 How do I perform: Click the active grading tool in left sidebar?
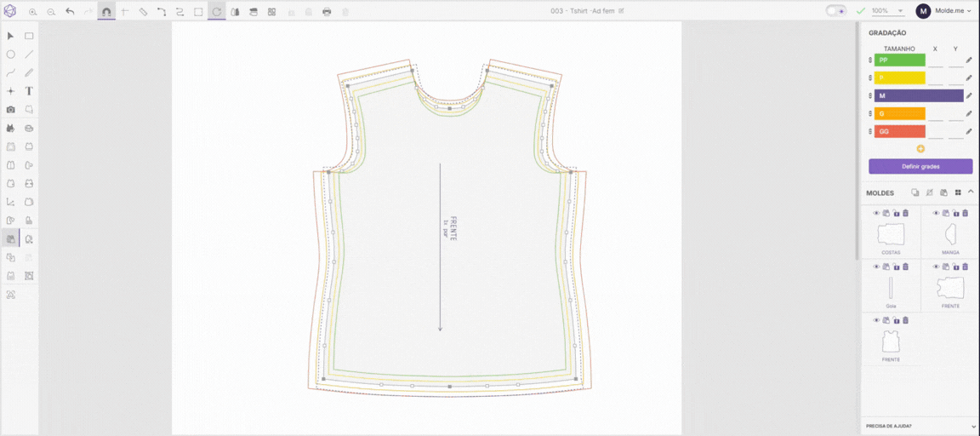click(10, 238)
